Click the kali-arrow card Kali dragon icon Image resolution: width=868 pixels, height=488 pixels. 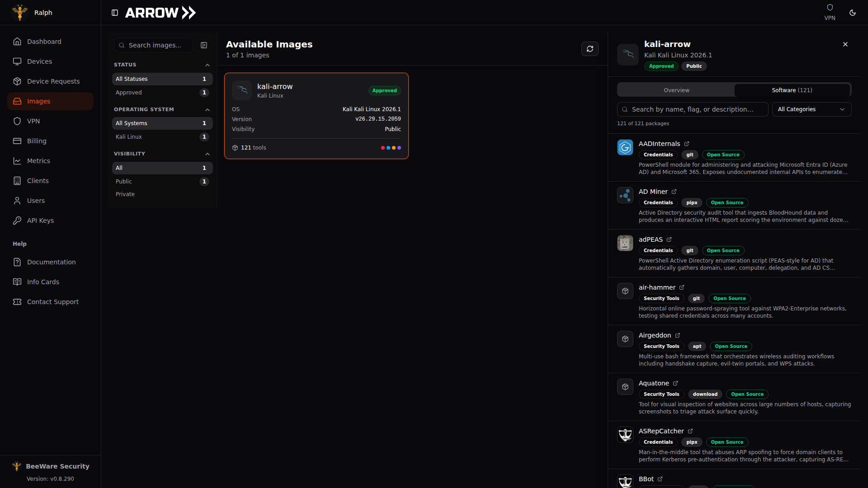[242, 90]
